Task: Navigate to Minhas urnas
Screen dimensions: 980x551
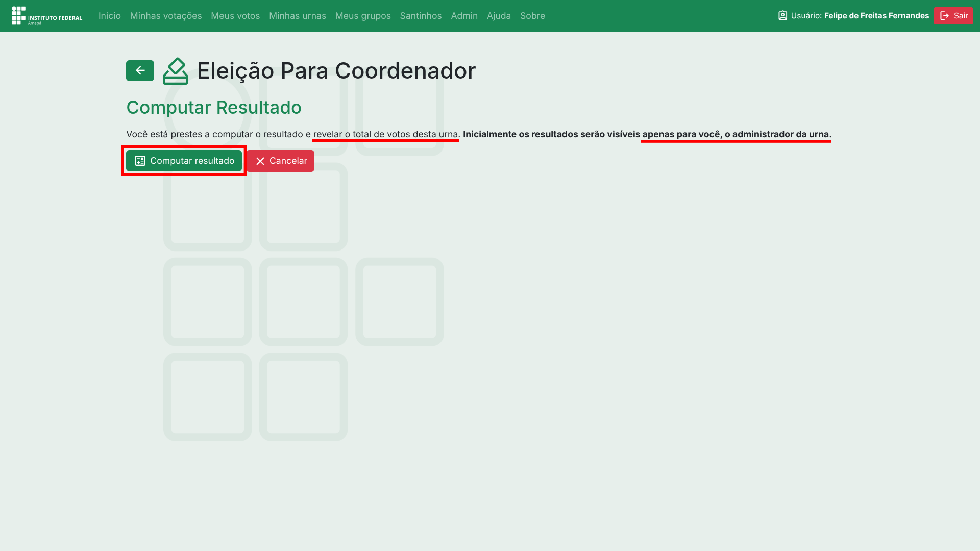Action: click(x=297, y=16)
